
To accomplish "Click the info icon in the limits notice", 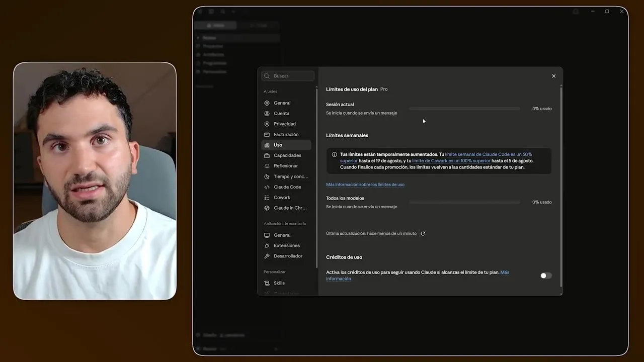I will (x=335, y=155).
